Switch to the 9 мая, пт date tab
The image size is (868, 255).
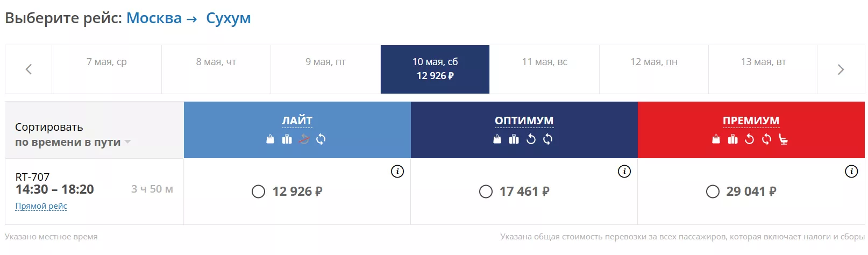click(325, 62)
